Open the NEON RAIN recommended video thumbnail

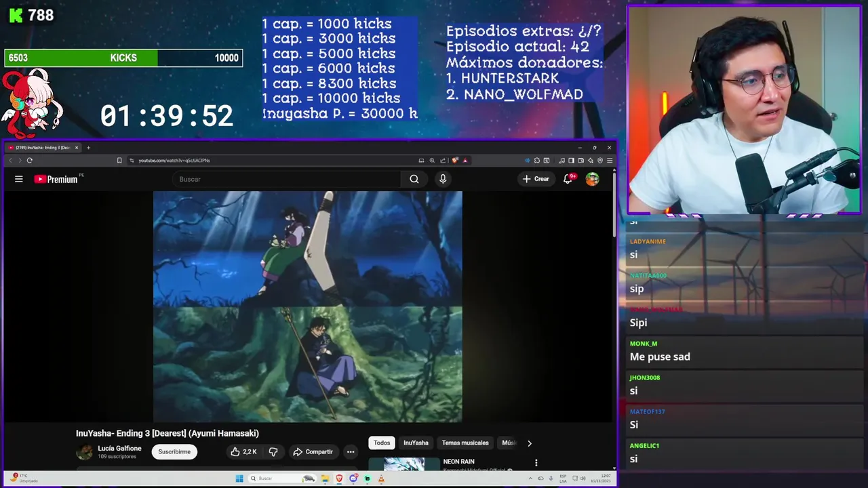pyautogui.click(x=404, y=464)
